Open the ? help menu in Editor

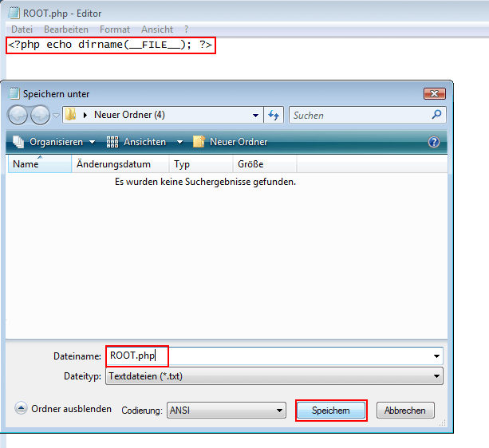[186, 29]
